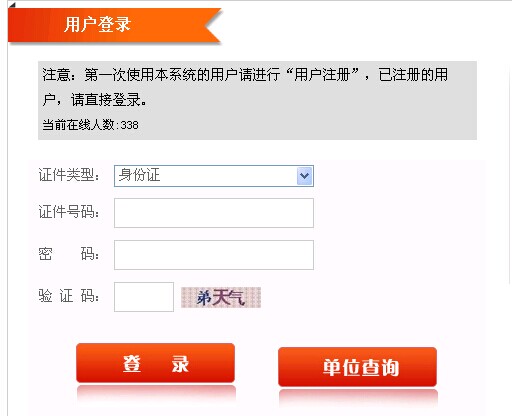Click the quoted 用户注册 text in notice
The image size is (512, 416).
[322, 75]
